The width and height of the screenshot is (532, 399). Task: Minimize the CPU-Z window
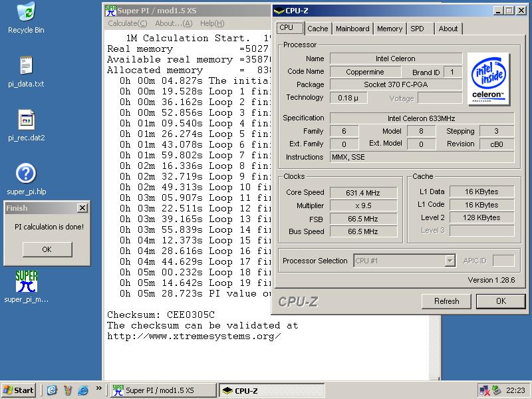[x=498, y=11]
